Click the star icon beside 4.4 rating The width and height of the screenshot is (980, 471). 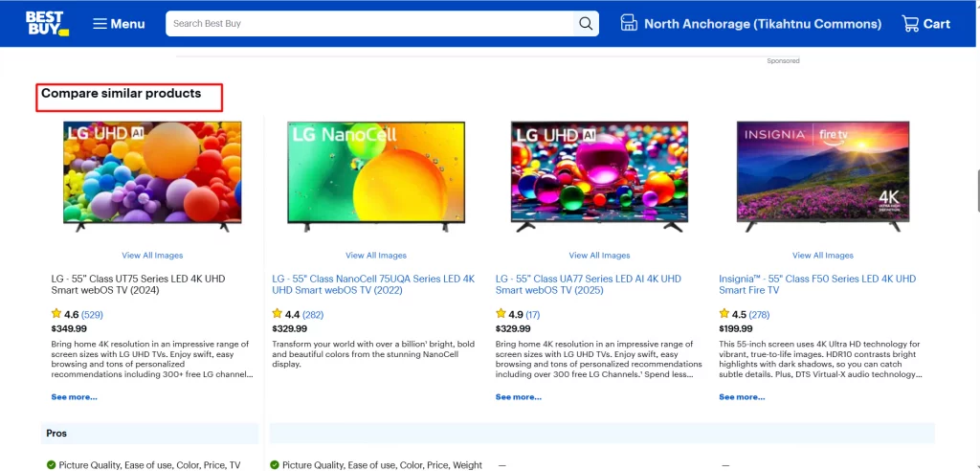278,313
